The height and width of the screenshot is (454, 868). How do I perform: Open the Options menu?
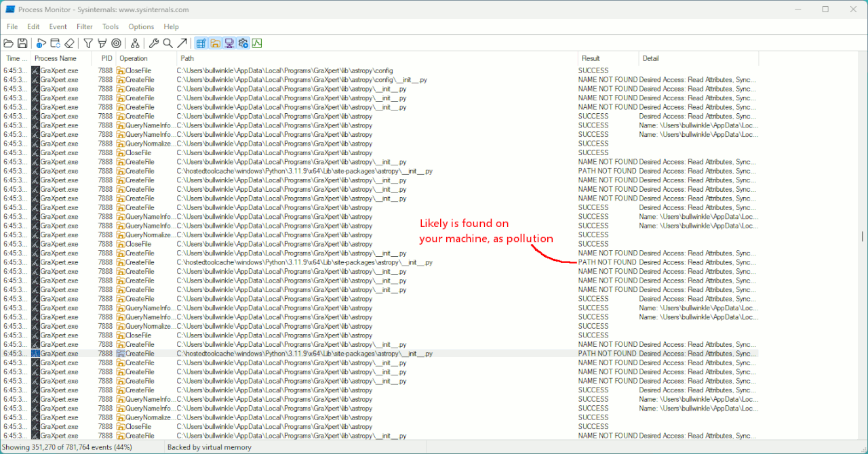[x=141, y=26]
